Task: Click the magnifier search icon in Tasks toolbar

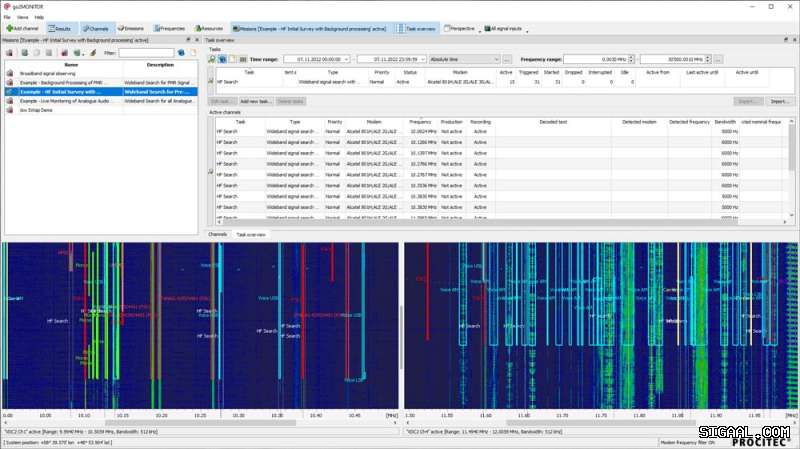Action: tap(212, 60)
